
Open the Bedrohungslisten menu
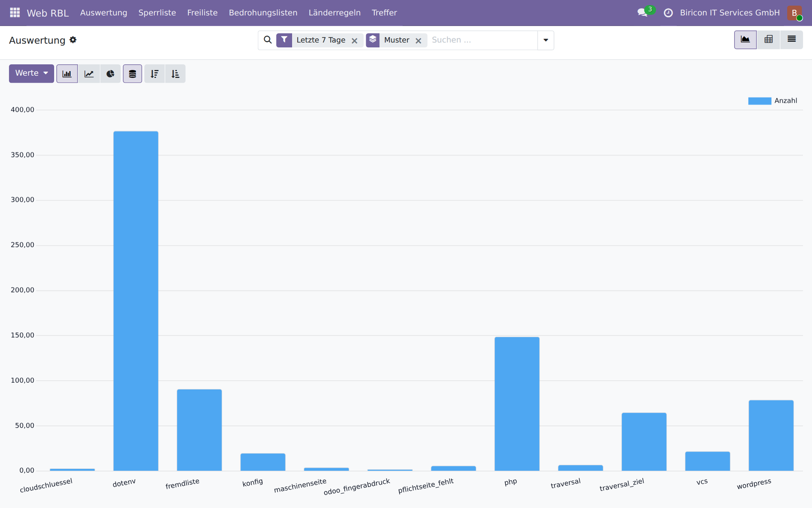[x=263, y=13]
